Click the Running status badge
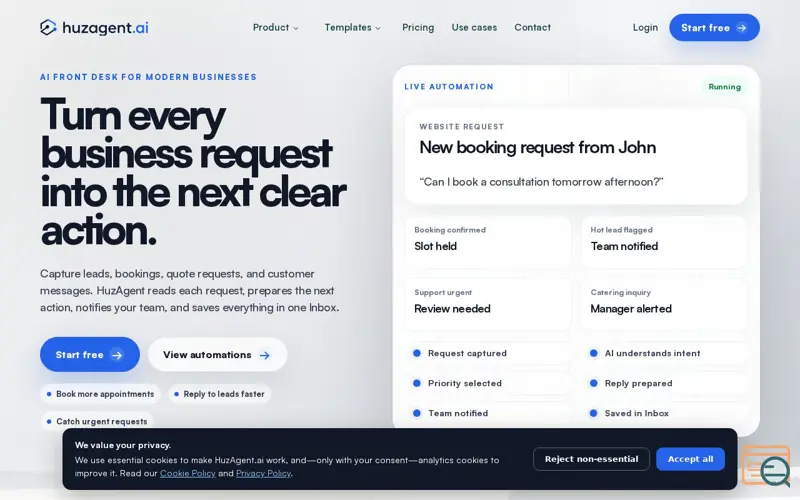This screenshot has height=500, width=800. pos(724,87)
